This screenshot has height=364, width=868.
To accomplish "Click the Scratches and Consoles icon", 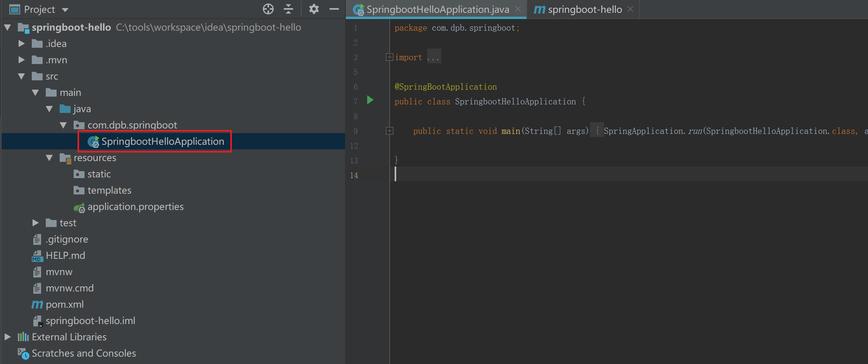I will click(23, 354).
